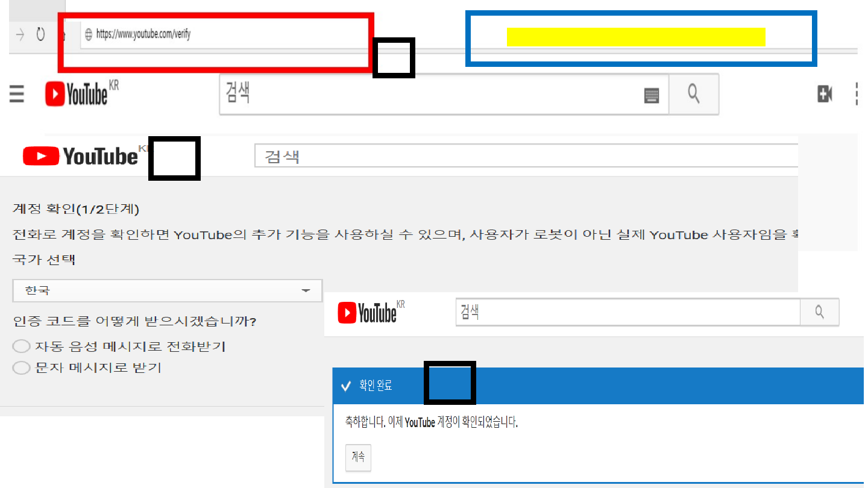The height and width of the screenshot is (488, 868).
Task: Click the top magnifier search button
Action: (x=694, y=94)
